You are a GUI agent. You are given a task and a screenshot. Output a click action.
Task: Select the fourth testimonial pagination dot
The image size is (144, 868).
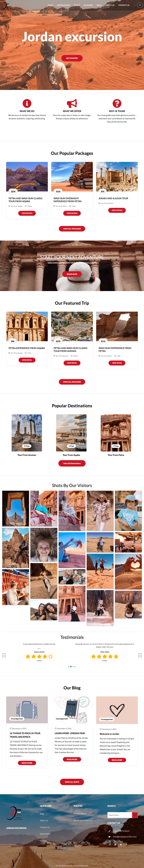(x=75, y=667)
